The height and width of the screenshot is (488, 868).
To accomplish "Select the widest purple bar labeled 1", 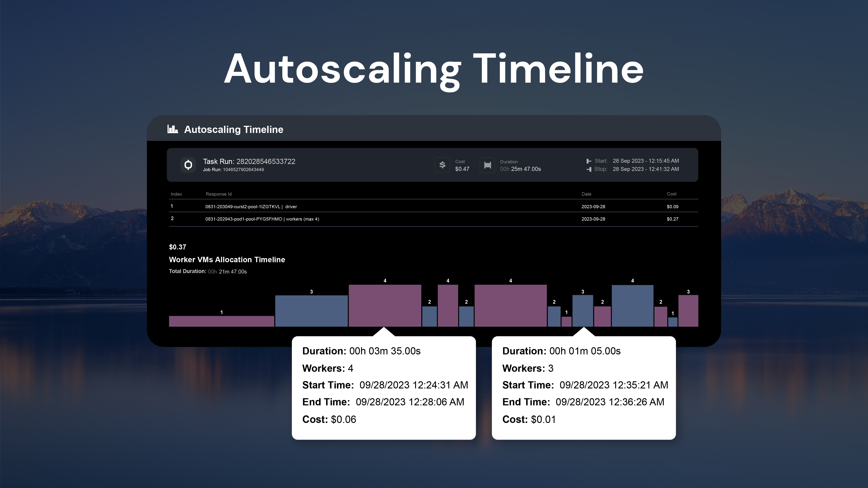I will (x=221, y=321).
